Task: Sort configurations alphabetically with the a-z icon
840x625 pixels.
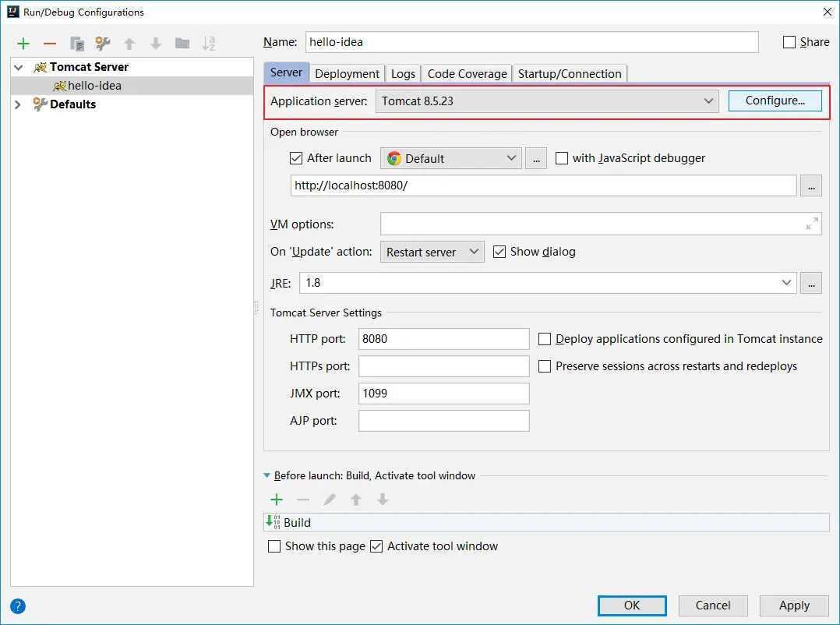Action: click(x=208, y=44)
